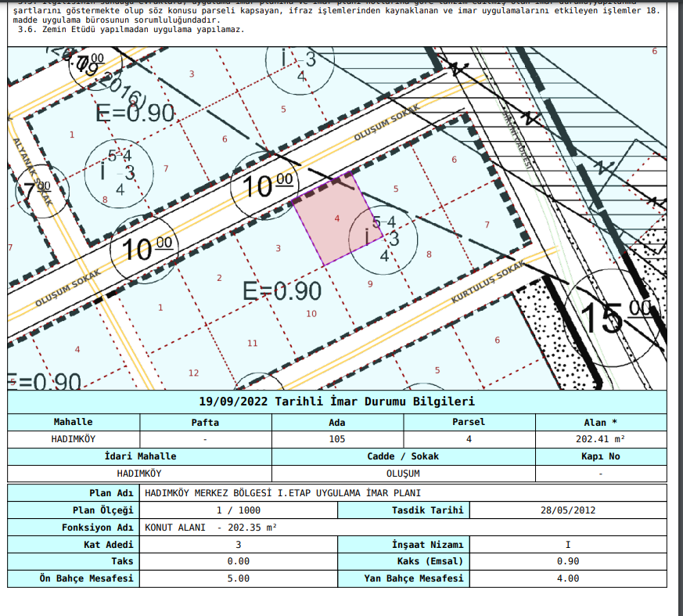Click the 15.00 road width circle

(x=615, y=314)
